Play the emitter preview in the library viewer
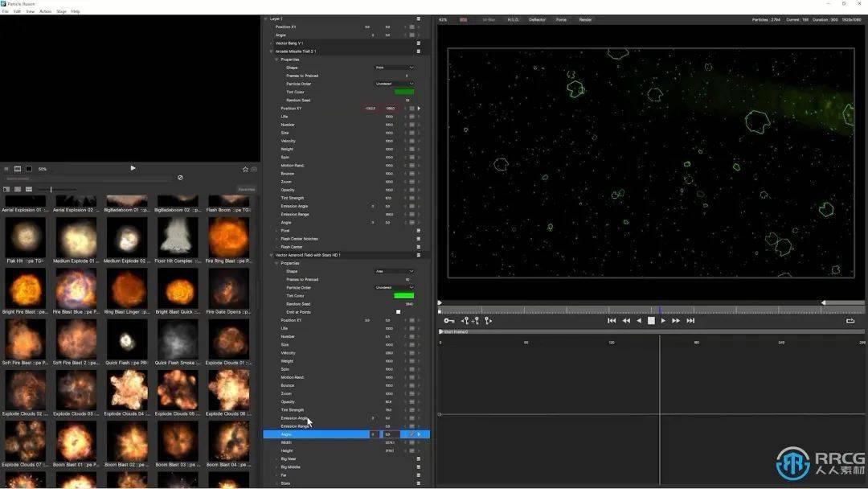The height and width of the screenshot is (489, 868). click(x=133, y=168)
